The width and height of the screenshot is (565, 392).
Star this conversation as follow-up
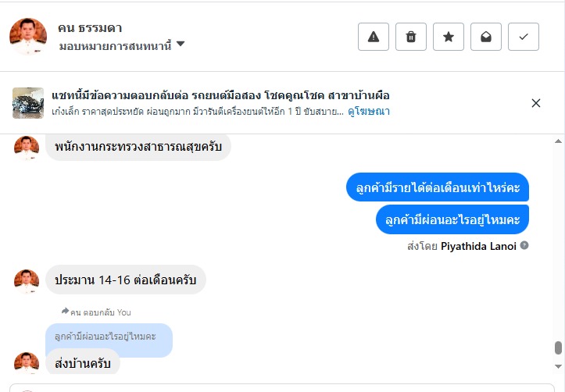[449, 37]
